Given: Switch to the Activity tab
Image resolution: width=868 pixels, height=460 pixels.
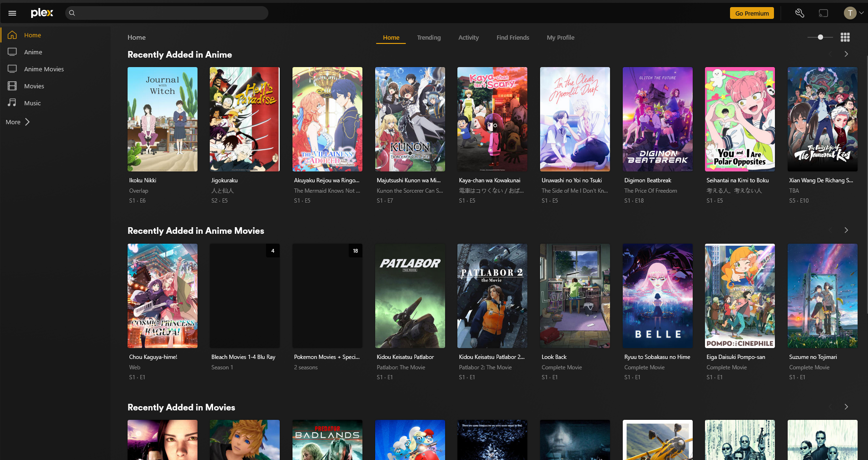Looking at the screenshot, I should coord(468,38).
